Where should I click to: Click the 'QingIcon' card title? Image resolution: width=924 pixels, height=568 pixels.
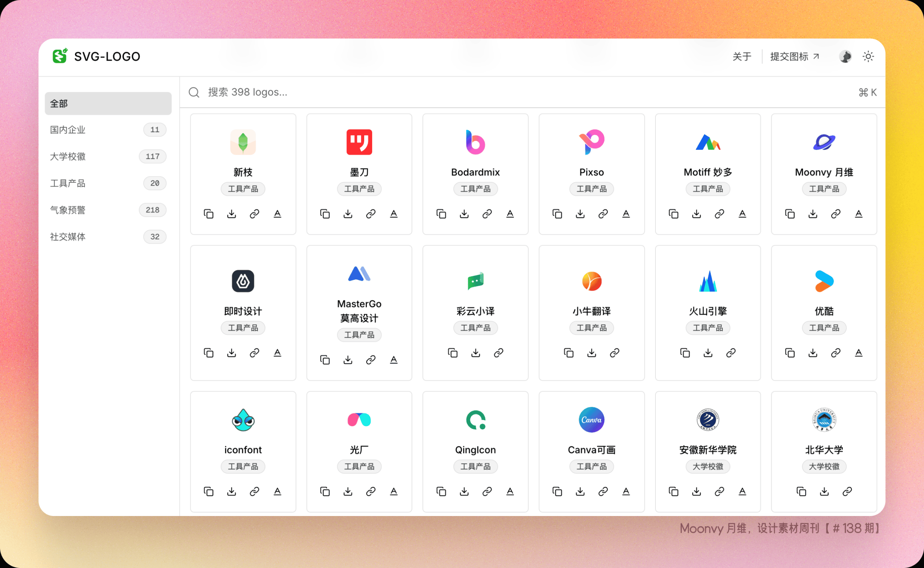pos(476,450)
